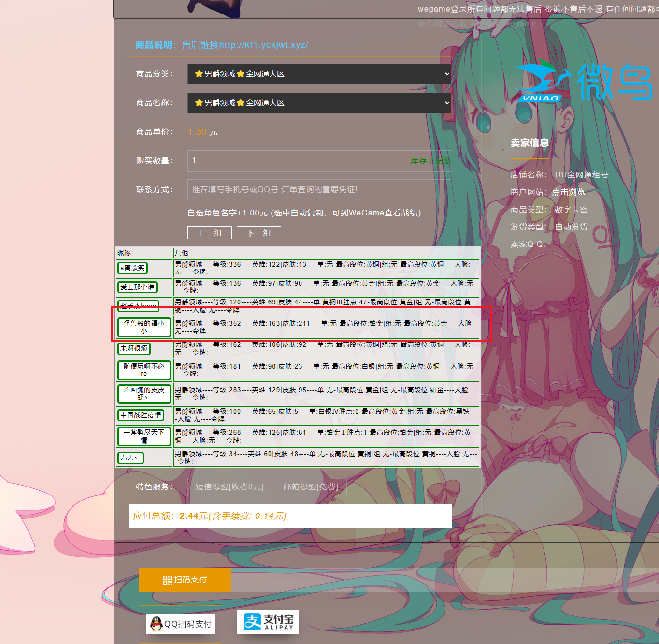This screenshot has height=644, width=659.
Task: Click the details cell reading 等级:34
Action: pos(326,458)
